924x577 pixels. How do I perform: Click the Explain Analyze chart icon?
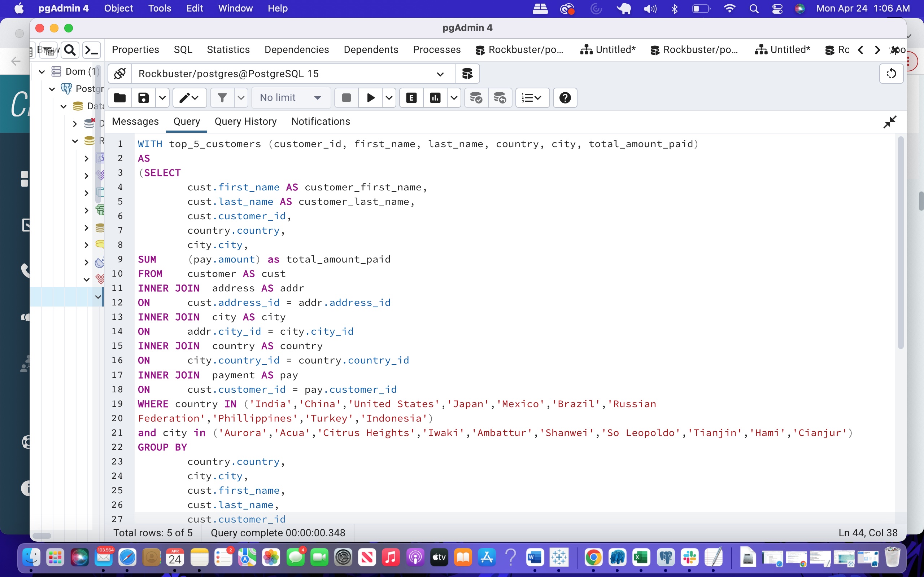(435, 98)
